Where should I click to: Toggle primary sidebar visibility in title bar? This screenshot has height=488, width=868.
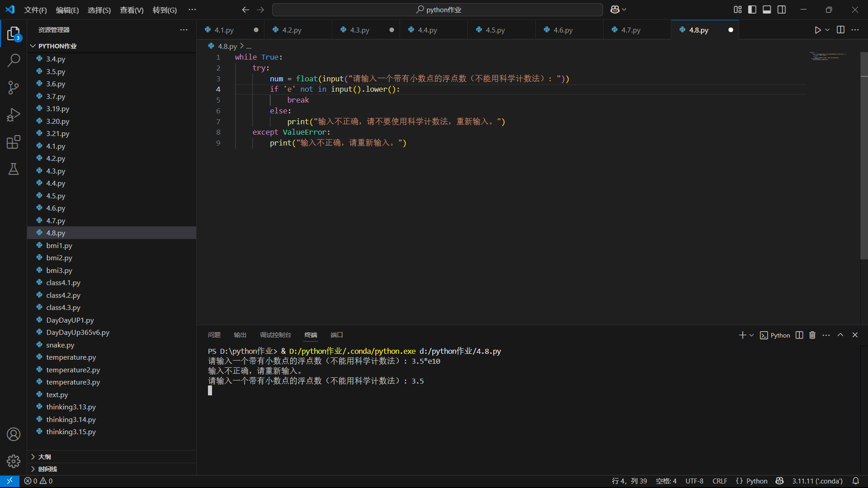(752, 9)
